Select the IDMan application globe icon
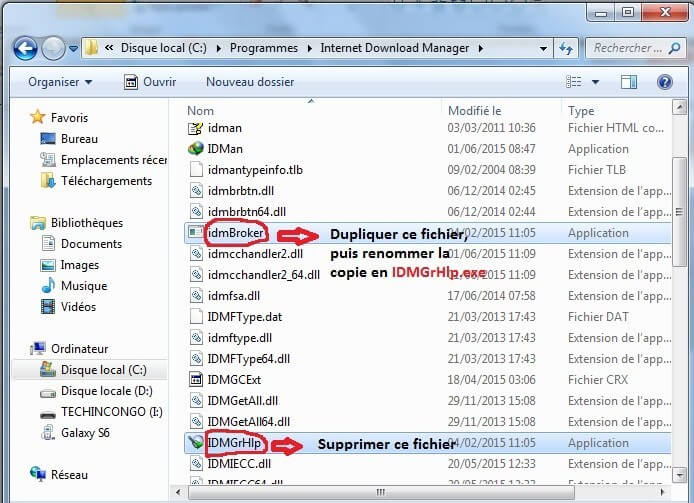The image size is (694, 503). (196, 149)
